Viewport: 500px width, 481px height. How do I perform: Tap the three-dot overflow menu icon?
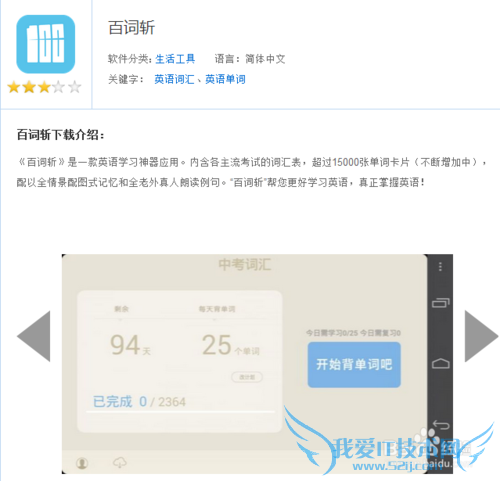(x=440, y=267)
